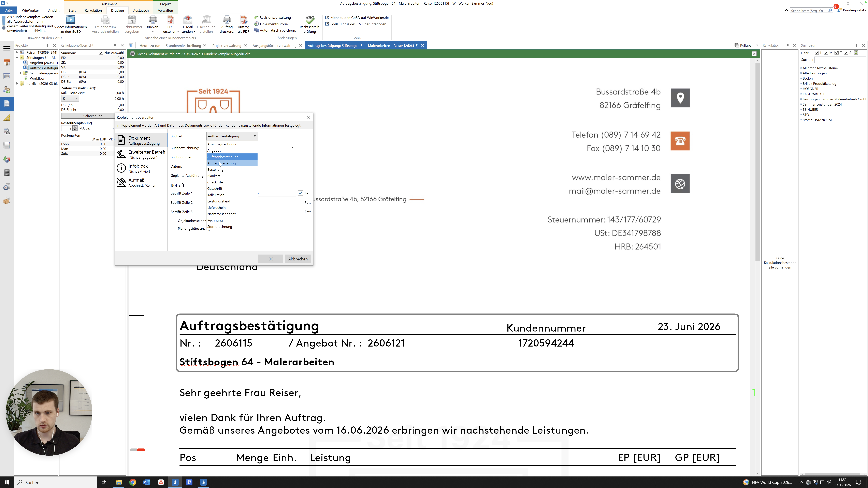Open Dokumenthistorie in ribbon
Image resolution: width=868 pixels, height=488 pixels.
coord(271,24)
